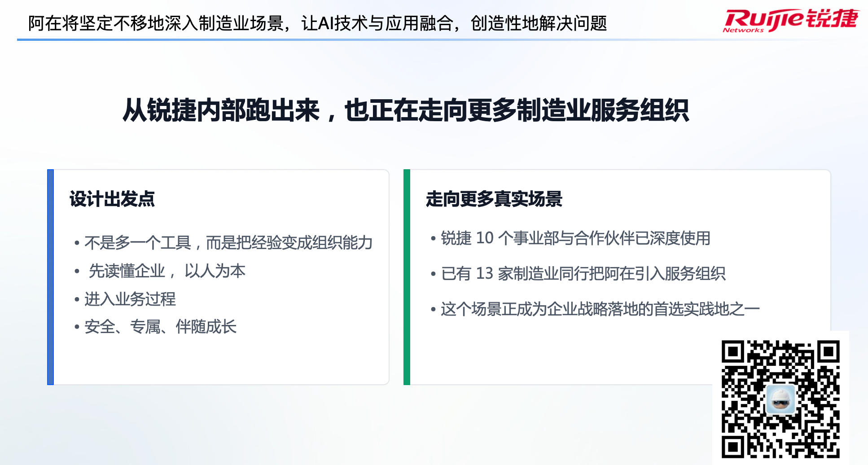Click the 设计出发点 card heading

click(x=112, y=199)
